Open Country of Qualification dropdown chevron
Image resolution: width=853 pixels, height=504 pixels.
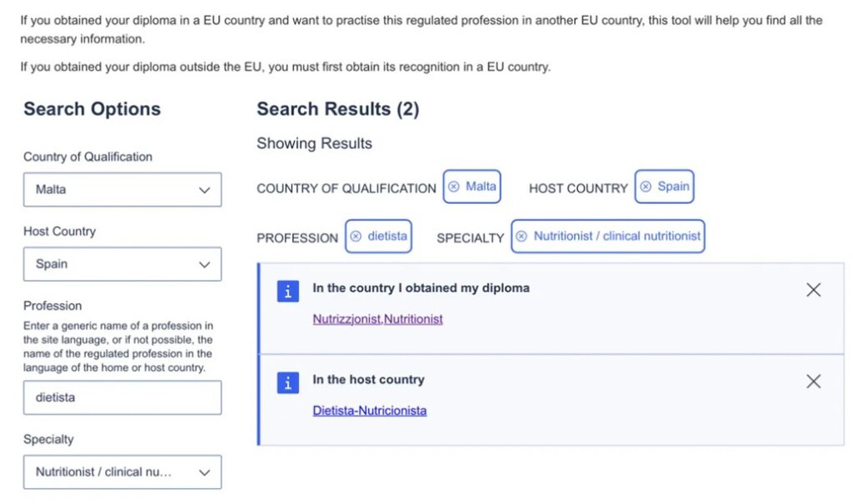point(205,190)
